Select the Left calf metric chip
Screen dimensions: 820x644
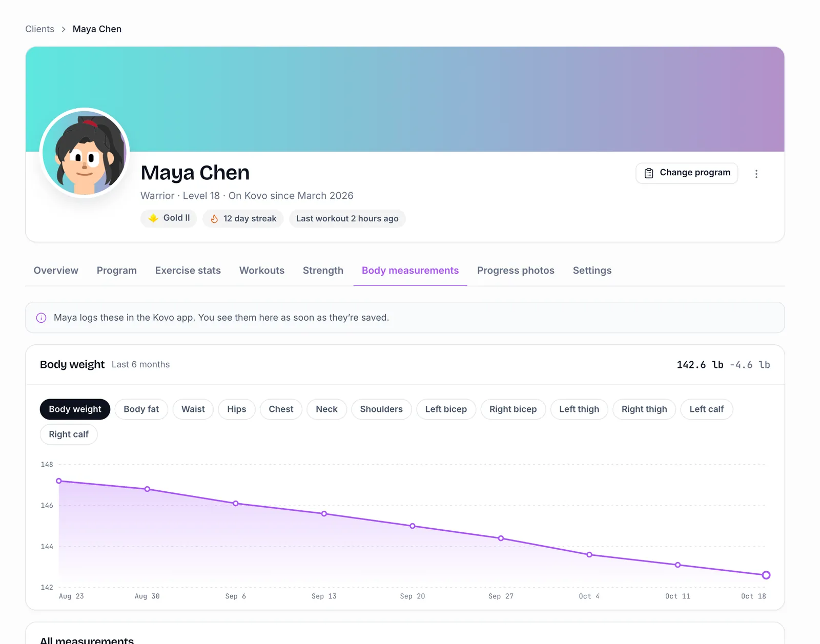(x=707, y=409)
